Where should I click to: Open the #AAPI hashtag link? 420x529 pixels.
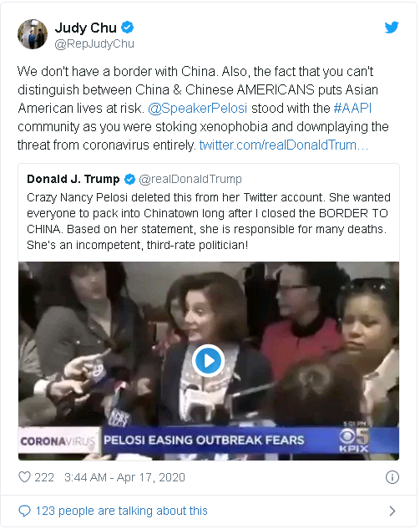[x=352, y=109]
